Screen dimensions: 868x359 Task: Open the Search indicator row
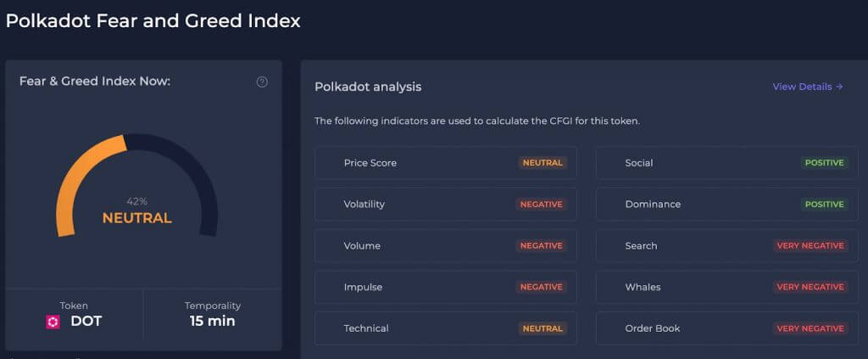726,245
